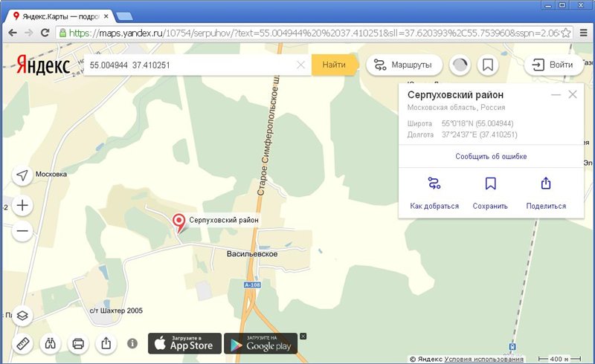The height and width of the screenshot is (364, 595).
Task: Clear the search field with X icon
Action: (x=300, y=65)
